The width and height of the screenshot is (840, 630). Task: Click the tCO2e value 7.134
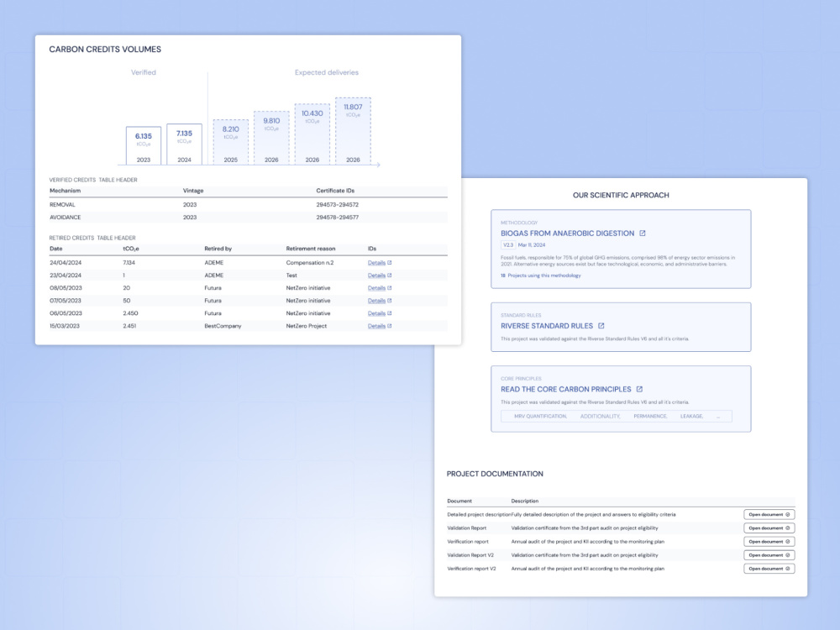(129, 262)
